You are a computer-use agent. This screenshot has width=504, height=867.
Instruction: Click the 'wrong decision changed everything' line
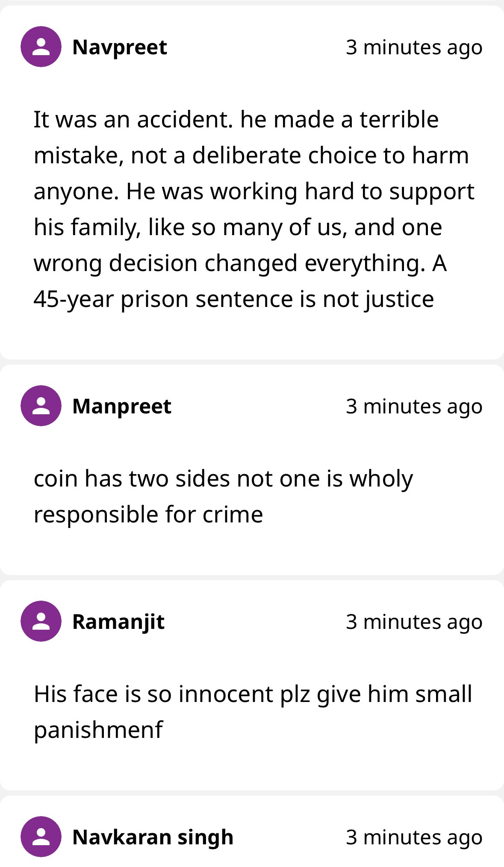click(x=240, y=263)
